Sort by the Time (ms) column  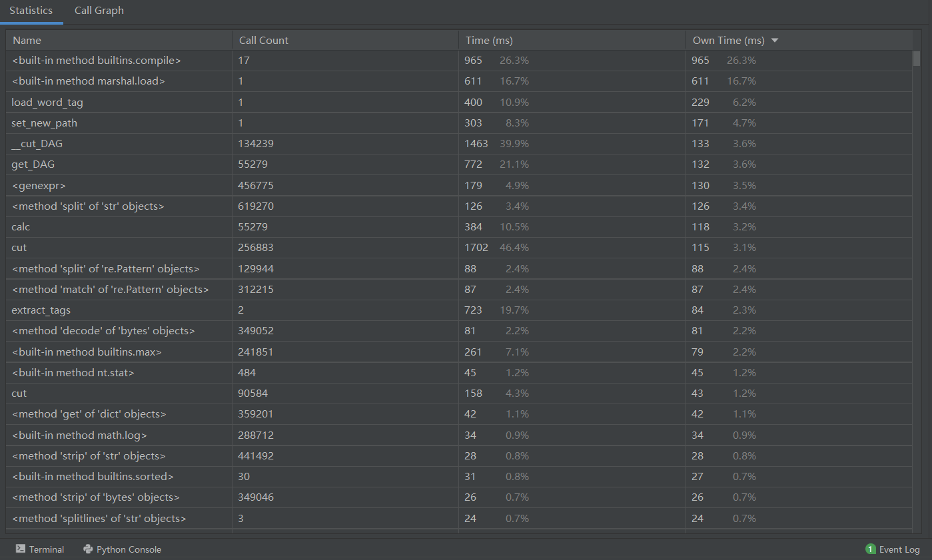pyautogui.click(x=489, y=41)
